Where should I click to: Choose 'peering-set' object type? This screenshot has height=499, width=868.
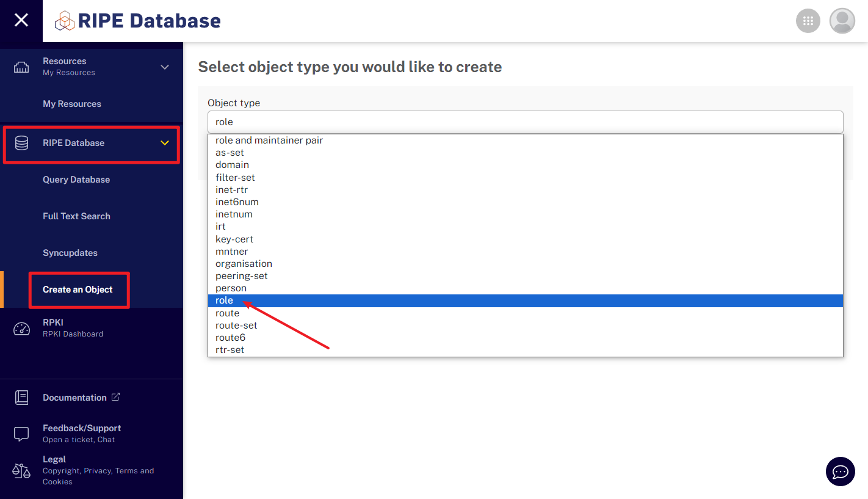point(526,276)
